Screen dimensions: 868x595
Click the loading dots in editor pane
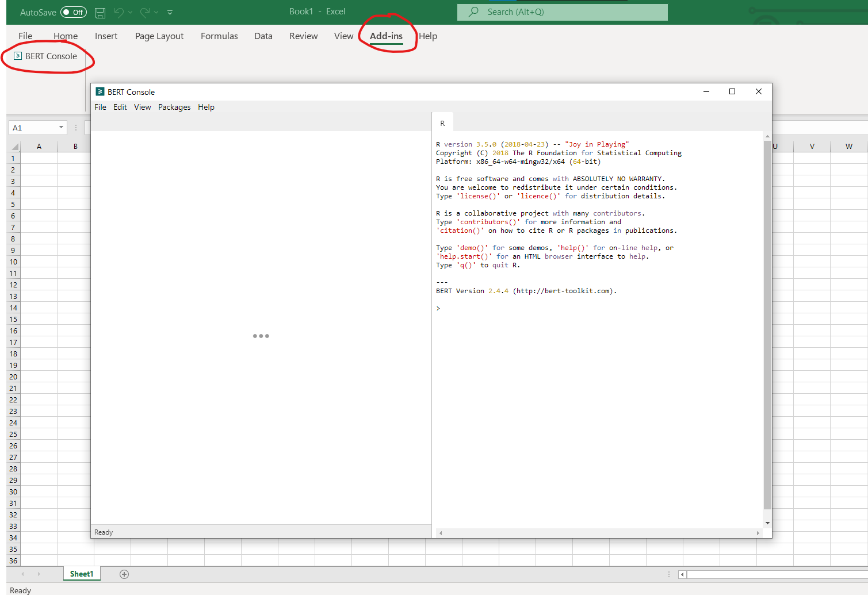click(261, 336)
